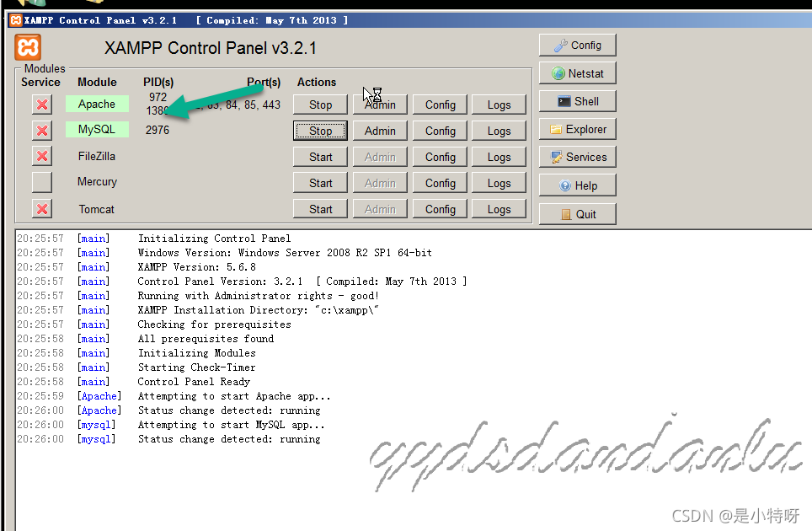Open Netstat with the globe icon
Image resolution: width=812 pixels, height=531 pixels.
[x=577, y=73]
